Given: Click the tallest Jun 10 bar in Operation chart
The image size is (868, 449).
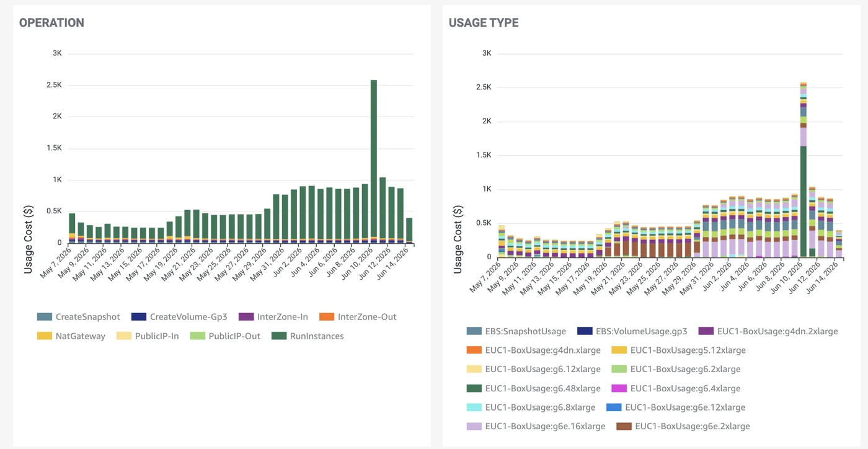Looking at the screenshot, I should pyautogui.click(x=374, y=161).
